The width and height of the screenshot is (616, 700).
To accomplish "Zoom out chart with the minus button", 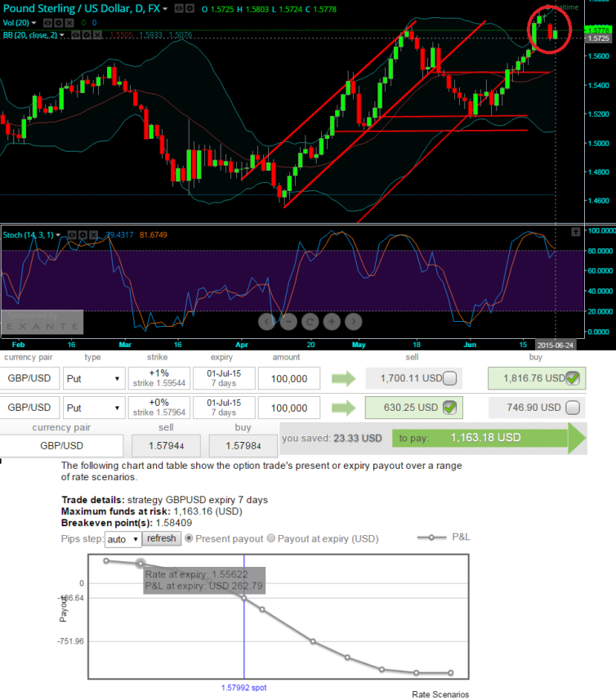I will coord(288,322).
